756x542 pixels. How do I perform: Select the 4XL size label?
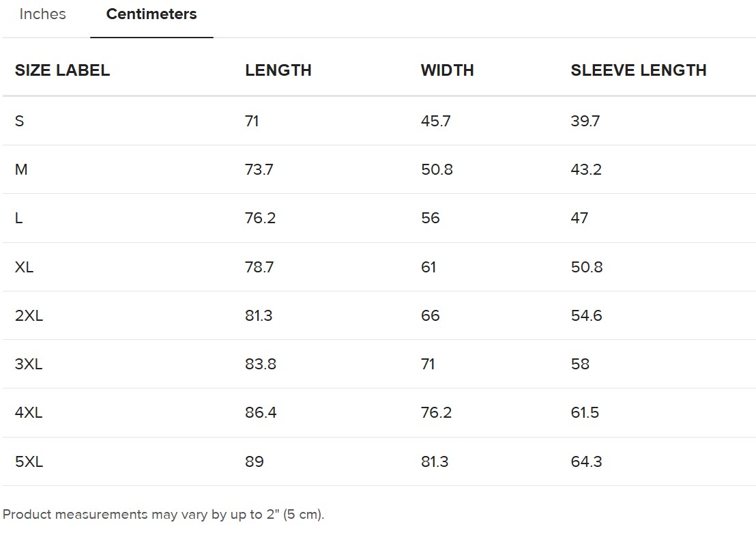click(x=29, y=412)
